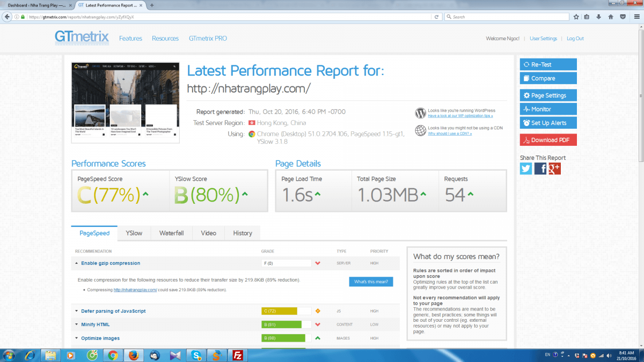Select the PageSpeed tab
This screenshot has height=362, width=644.
pyautogui.click(x=94, y=233)
